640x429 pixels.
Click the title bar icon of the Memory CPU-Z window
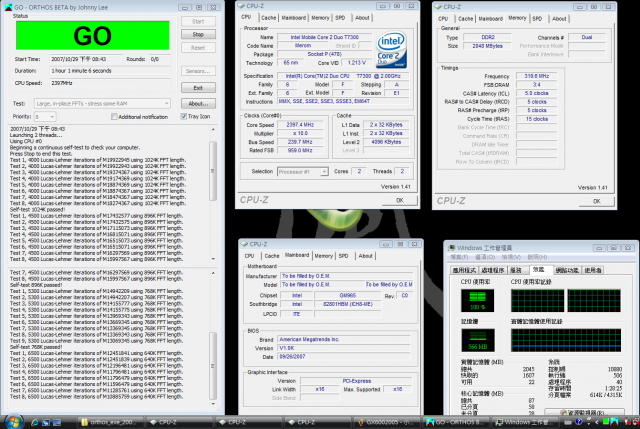pos(438,7)
